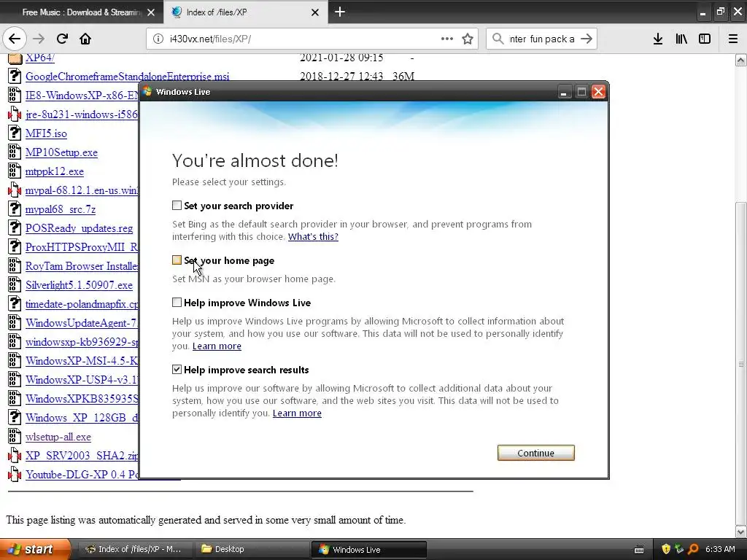Open Learn more under Help improve Windows Live
Viewport: 747px width, 560px height.
217,346
